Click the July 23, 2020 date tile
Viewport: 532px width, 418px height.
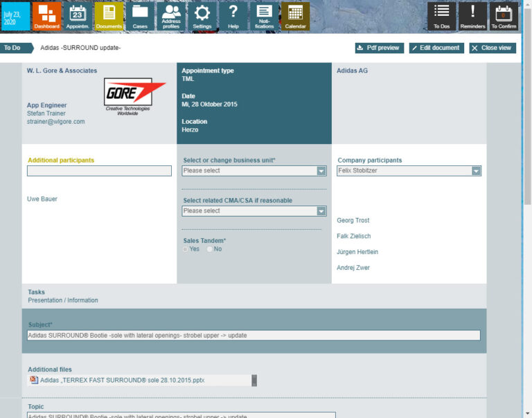point(16,17)
